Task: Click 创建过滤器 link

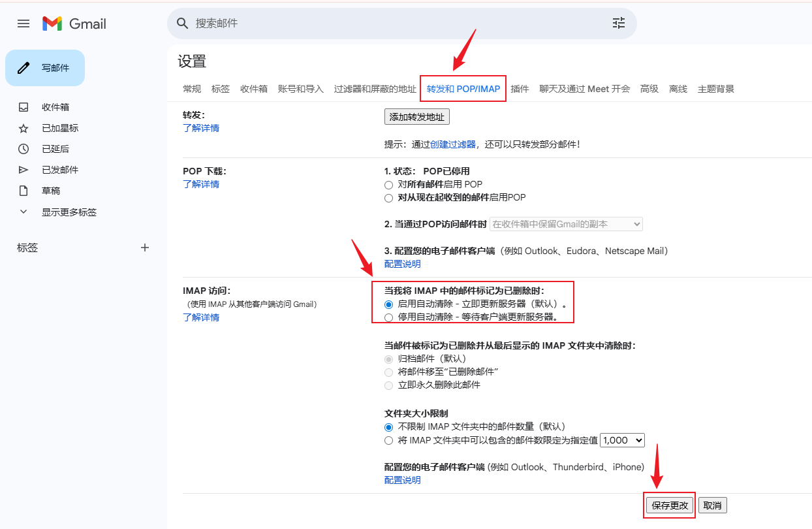Action: click(x=452, y=144)
